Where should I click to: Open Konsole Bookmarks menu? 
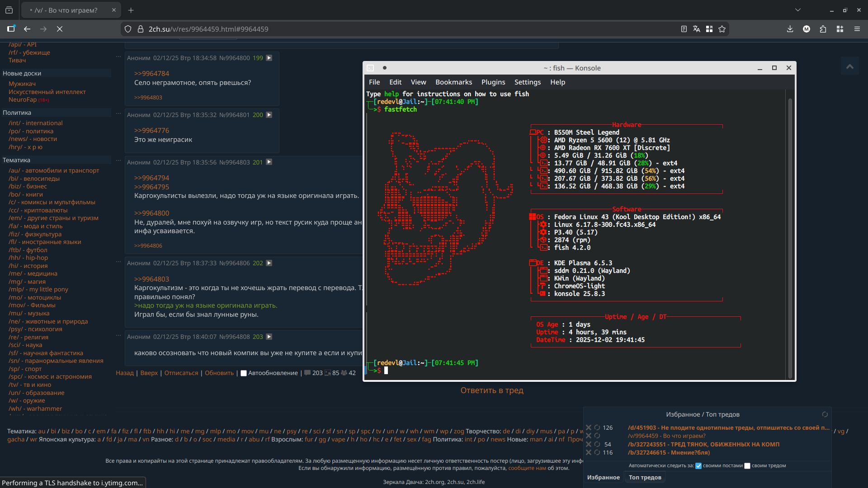click(453, 82)
